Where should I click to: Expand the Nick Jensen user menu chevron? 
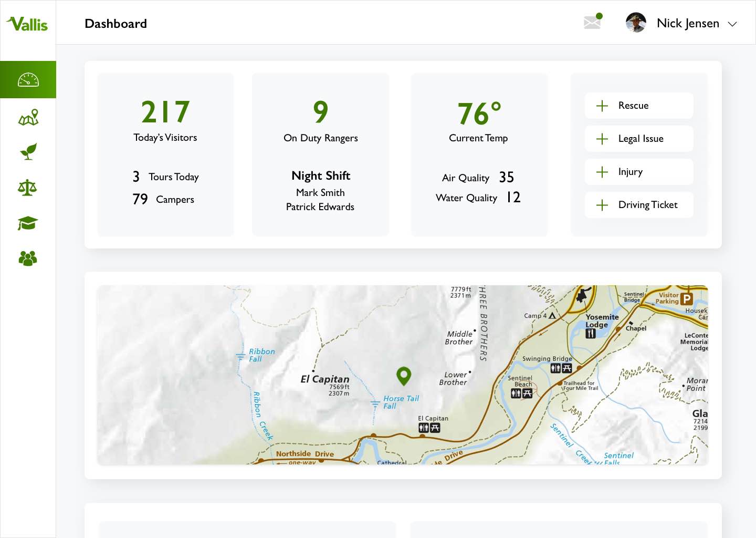click(x=732, y=24)
